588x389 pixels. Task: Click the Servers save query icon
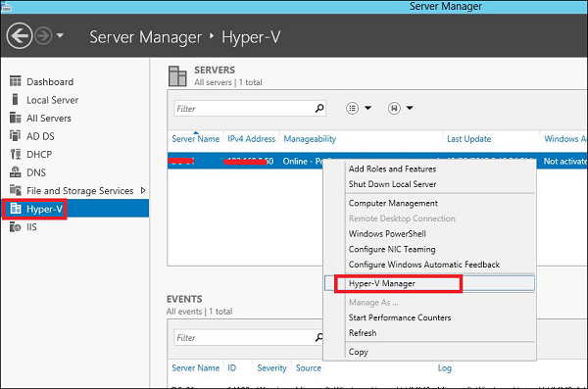pos(394,108)
